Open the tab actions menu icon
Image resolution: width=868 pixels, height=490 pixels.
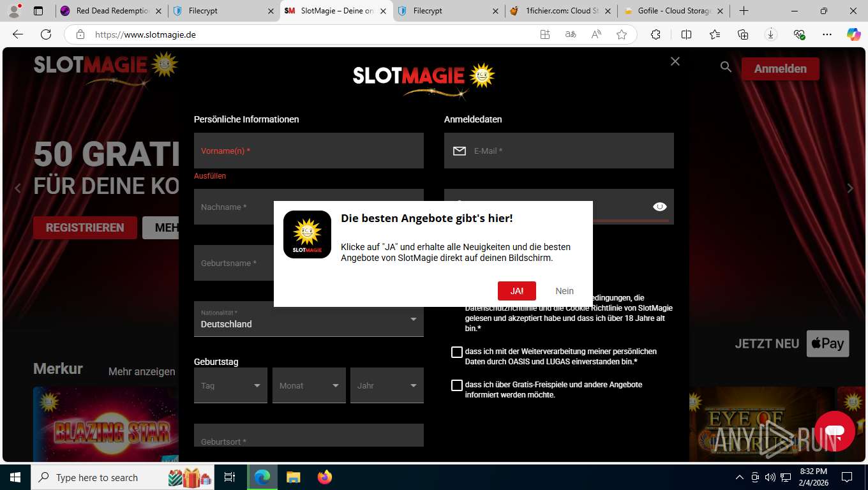pos(38,11)
